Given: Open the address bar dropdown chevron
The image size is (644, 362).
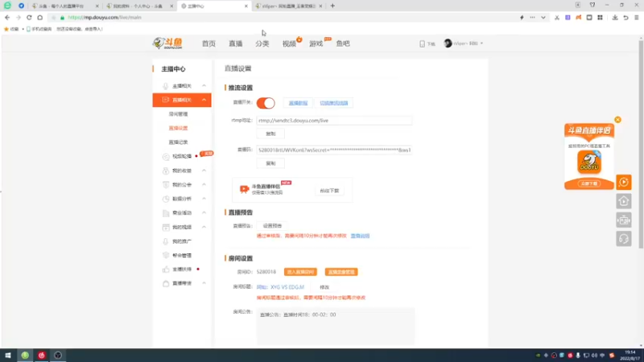Looking at the screenshot, I should coord(543,17).
